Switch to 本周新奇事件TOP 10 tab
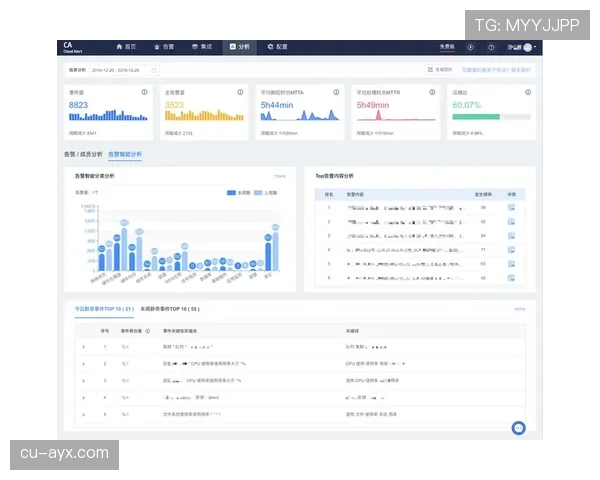 pyautogui.click(x=170, y=310)
